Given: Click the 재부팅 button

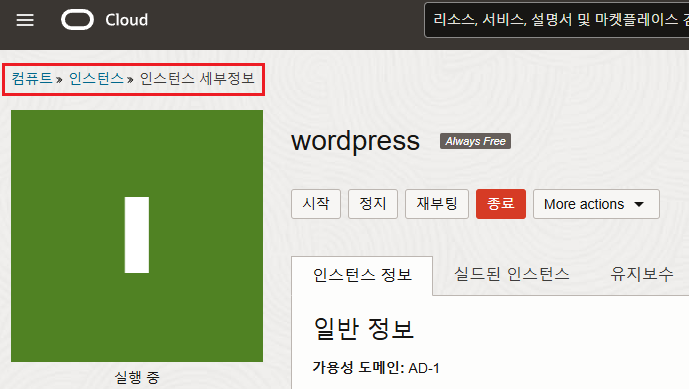Looking at the screenshot, I should pos(437,204).
